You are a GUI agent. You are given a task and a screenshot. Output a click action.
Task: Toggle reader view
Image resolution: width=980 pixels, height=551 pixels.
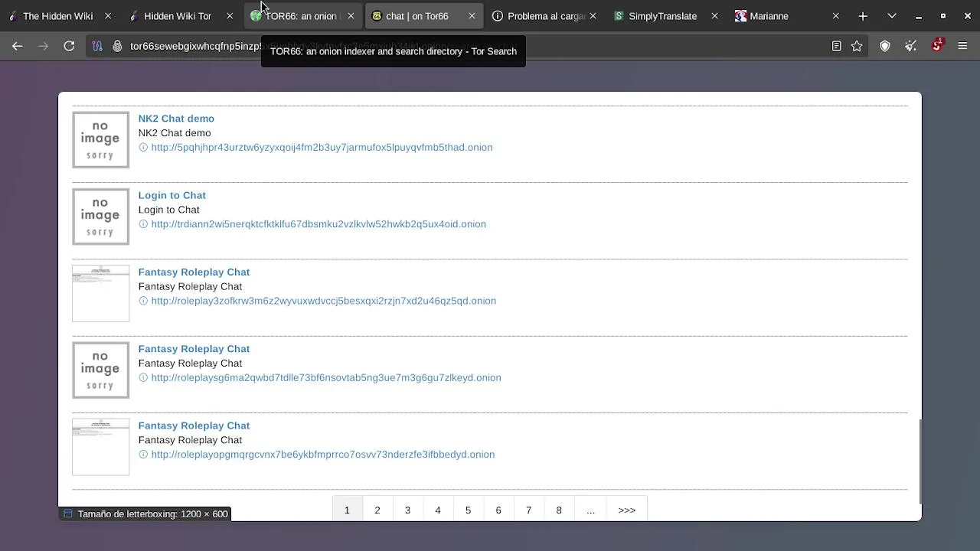(837, 46)
